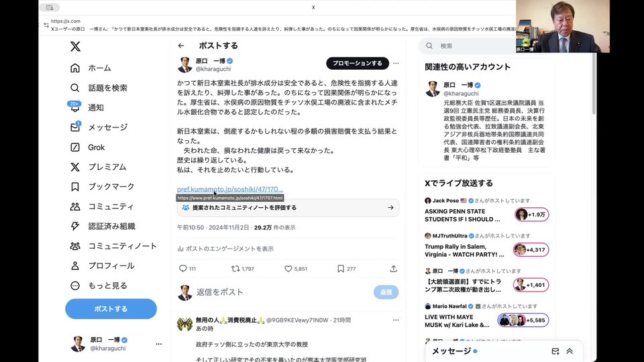Click post timestamp 午前10:50 · 2024年11月2日
Screen dimensions: 644x362
click(x=213, y=227)
